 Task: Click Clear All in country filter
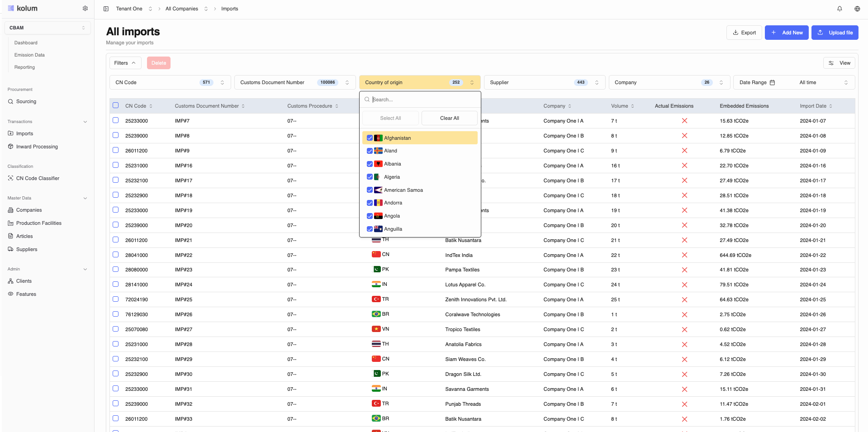pyautogui.click(x=449, y=118)
